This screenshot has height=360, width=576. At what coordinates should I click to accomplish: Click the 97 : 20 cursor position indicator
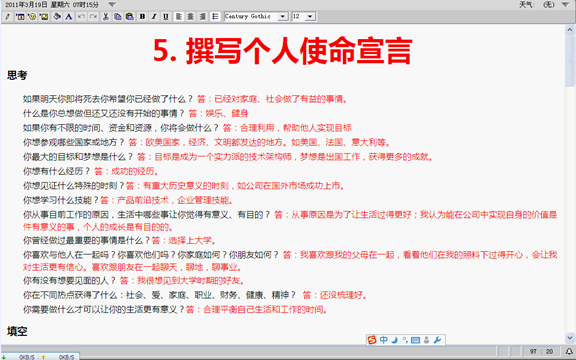coord(541,352)
